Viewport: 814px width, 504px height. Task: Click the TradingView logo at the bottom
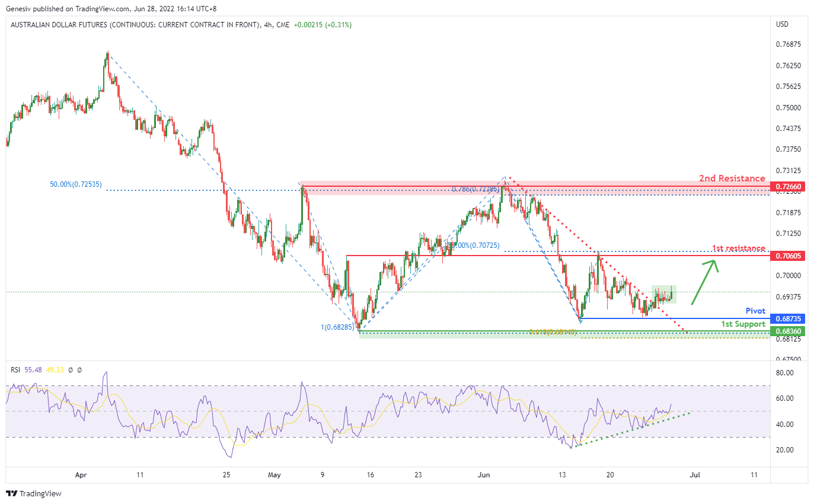click(x=34, y=493)
